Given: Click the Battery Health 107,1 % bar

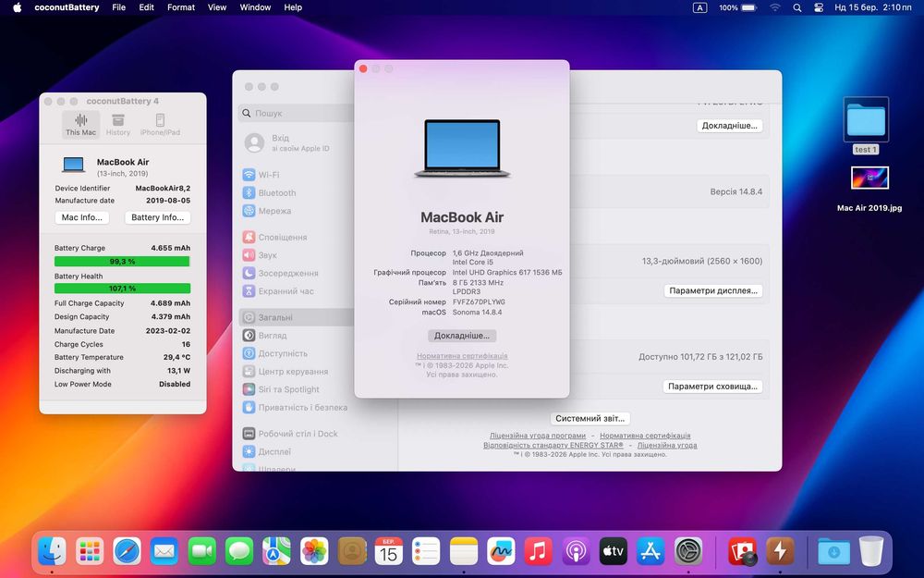Looking at the screenshot, I should click(122, 289).
